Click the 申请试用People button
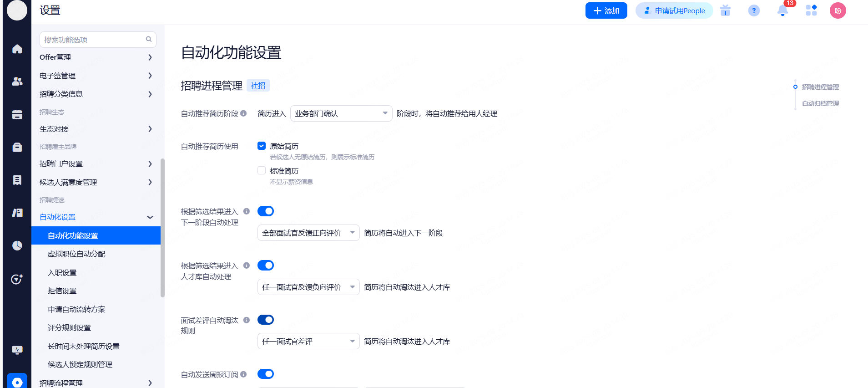 tap(674, 10)
